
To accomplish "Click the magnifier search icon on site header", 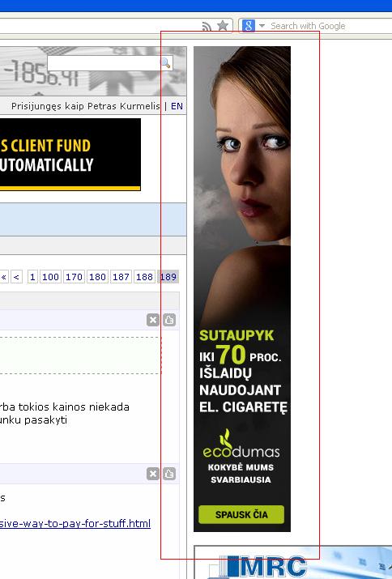I will pyautogui.click(x=166, y=63).
